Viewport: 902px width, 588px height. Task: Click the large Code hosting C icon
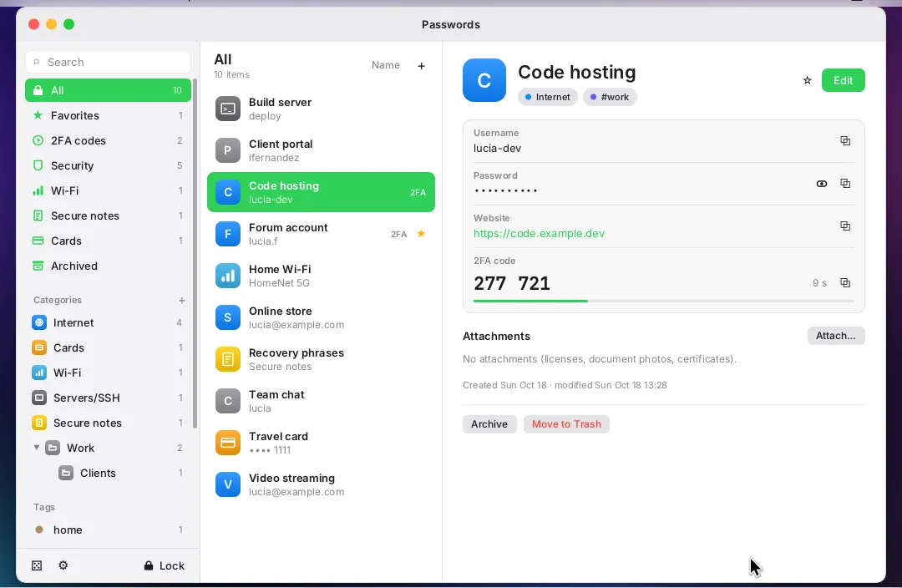(x=484, y=80)
